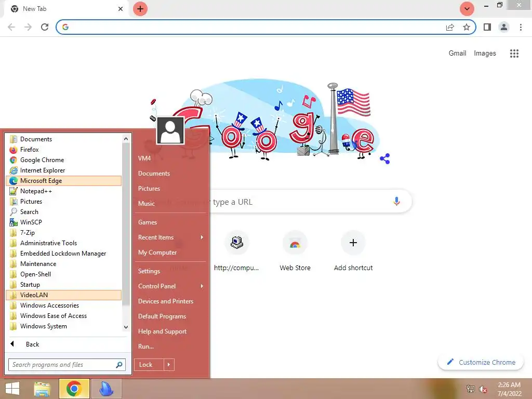
Task: Open Help and Support
Action: click(170, 331)
